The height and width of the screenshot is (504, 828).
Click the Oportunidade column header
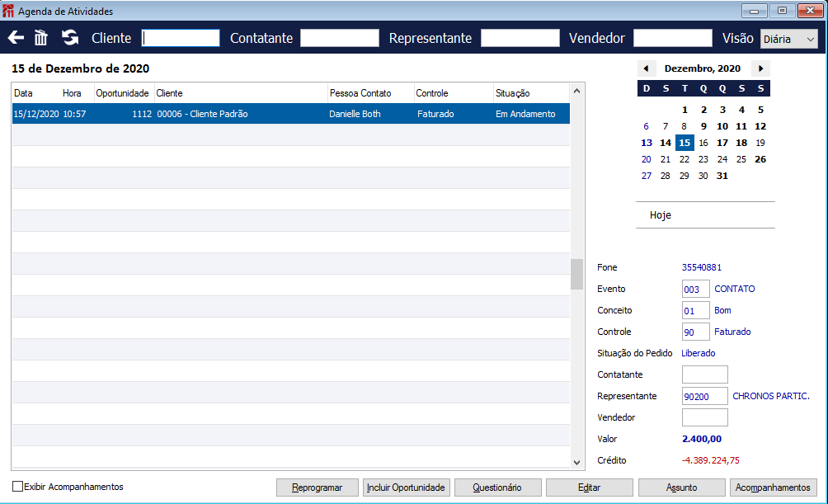point(123,93)
